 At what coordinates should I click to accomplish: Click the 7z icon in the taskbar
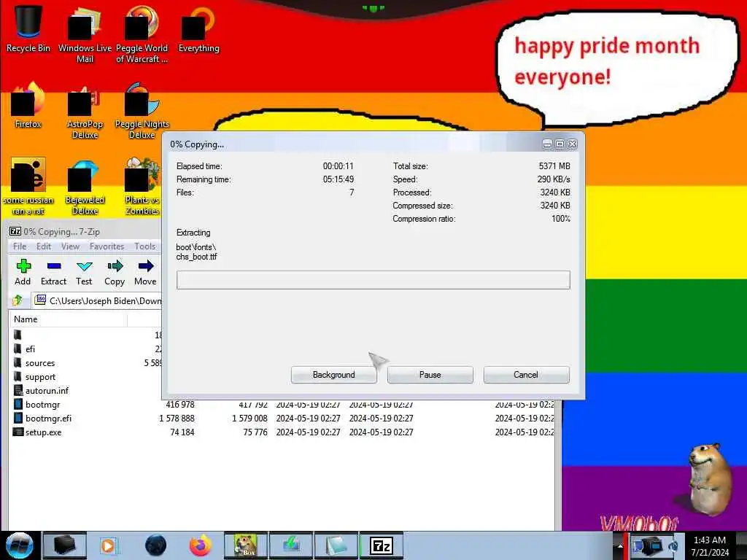[x=381, y=545]
